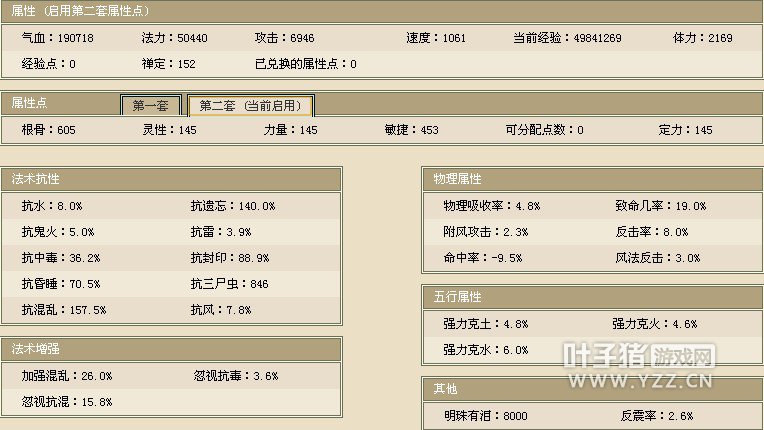Viewport: 764px width, 430px height.
Task: Select the 抗三尸虫 846 entry
Action: (230, 284)
